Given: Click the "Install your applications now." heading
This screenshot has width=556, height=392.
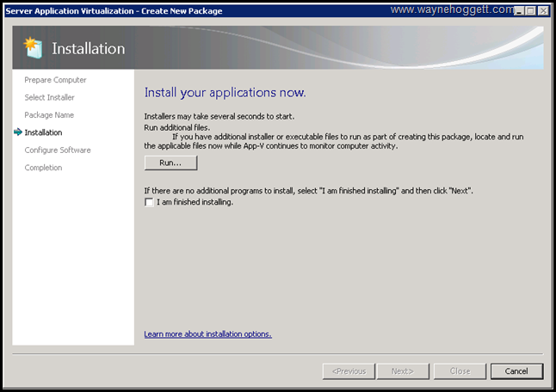Looking at the screenshot, I should pyautogui.click(x=225, y=93).
